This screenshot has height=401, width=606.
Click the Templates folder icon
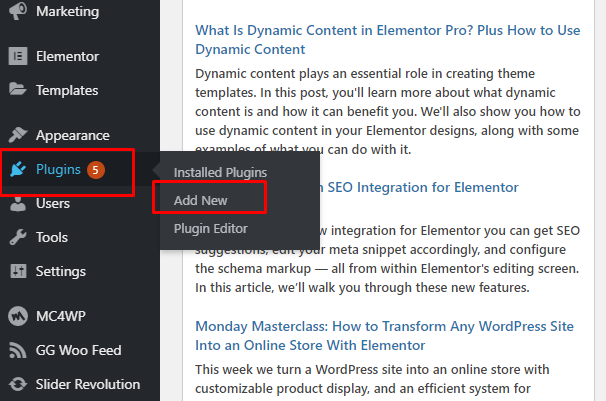point(18,90)
